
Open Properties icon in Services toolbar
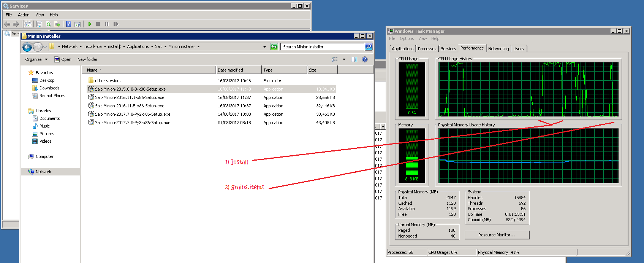[x=39, y=24]
